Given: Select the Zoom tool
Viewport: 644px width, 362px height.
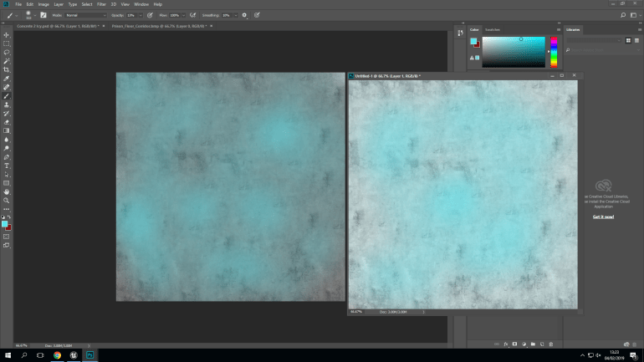Looking at the screenshot, I should click(7, 201).
